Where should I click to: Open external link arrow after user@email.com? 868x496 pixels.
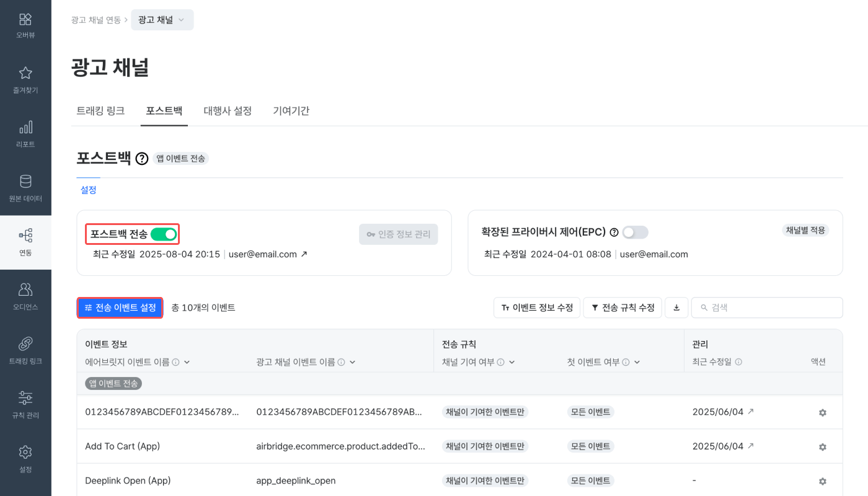pos(304,254)
